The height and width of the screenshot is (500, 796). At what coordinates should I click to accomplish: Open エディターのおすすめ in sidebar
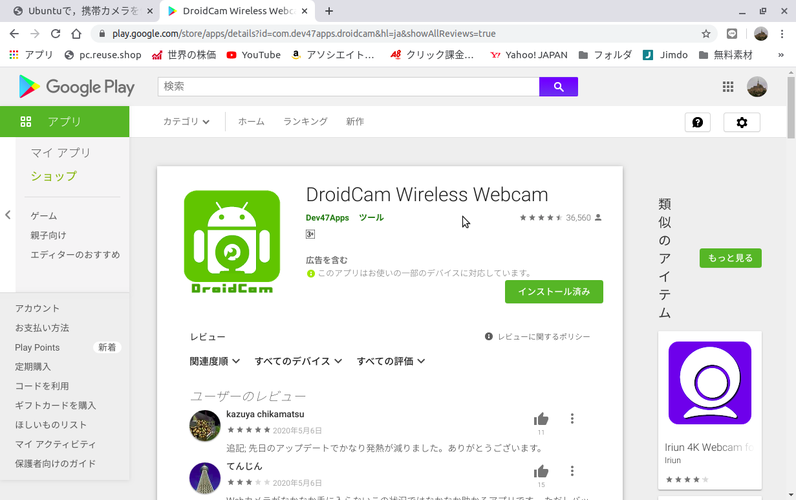[75, 254]
